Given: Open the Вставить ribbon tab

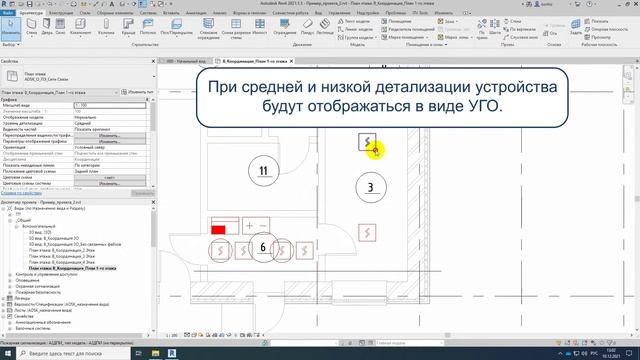Looking at the screenshot, I should tap(171, 13).
